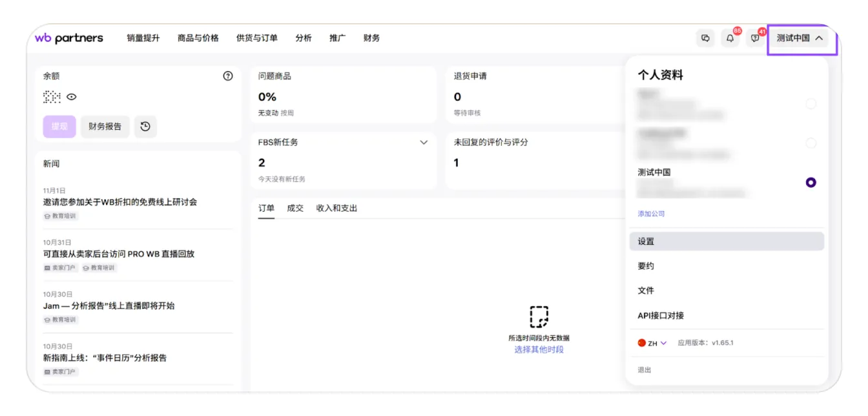Switch to the 收入和支出 tab

[336, 208]
